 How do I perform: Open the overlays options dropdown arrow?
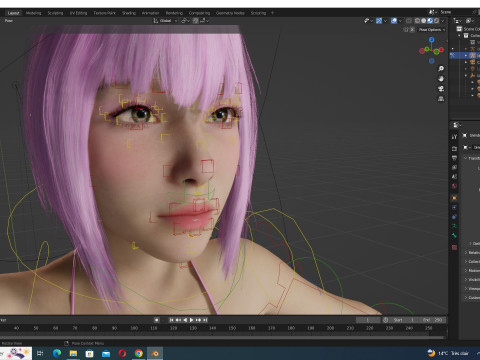(400, 21)
